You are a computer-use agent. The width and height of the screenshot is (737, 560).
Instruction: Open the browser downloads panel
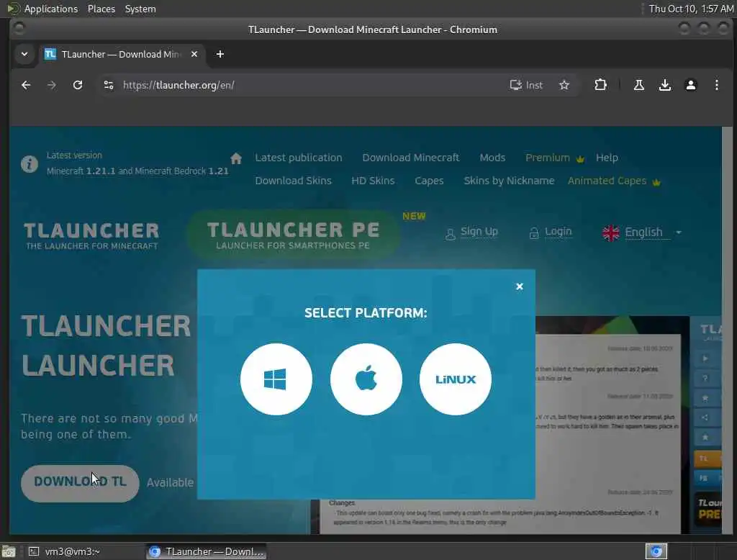pyautogui.click(x=664, y=85)
